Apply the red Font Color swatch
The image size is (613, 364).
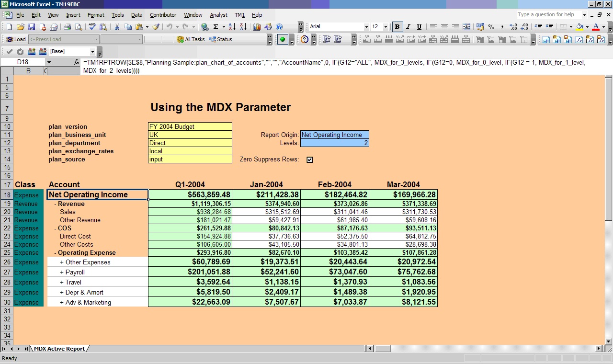tap(596, 27)
